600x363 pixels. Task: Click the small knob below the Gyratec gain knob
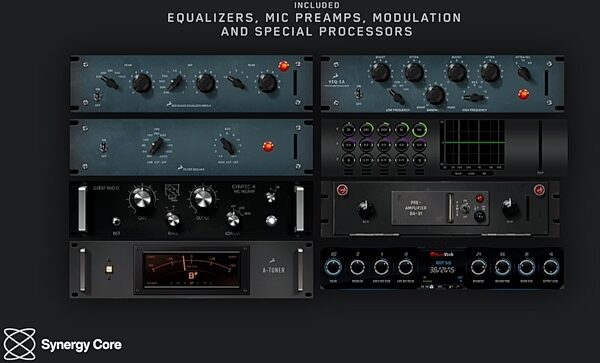173,220
